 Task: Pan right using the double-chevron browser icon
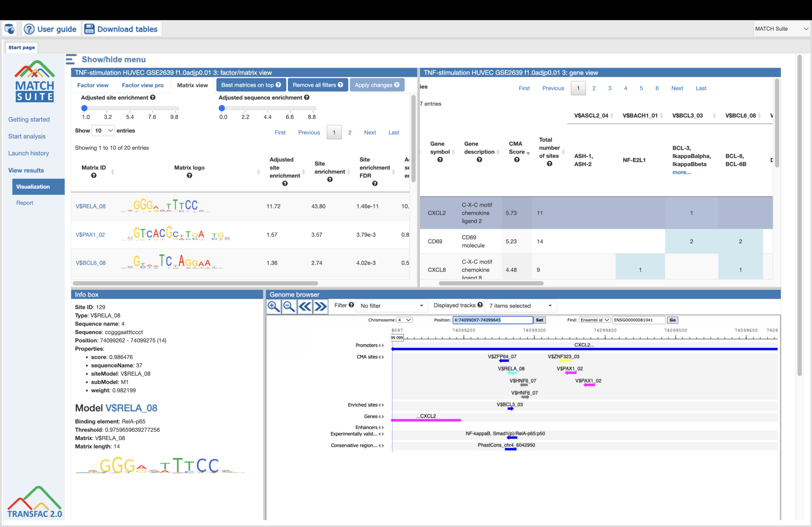(x=320, y=306)
